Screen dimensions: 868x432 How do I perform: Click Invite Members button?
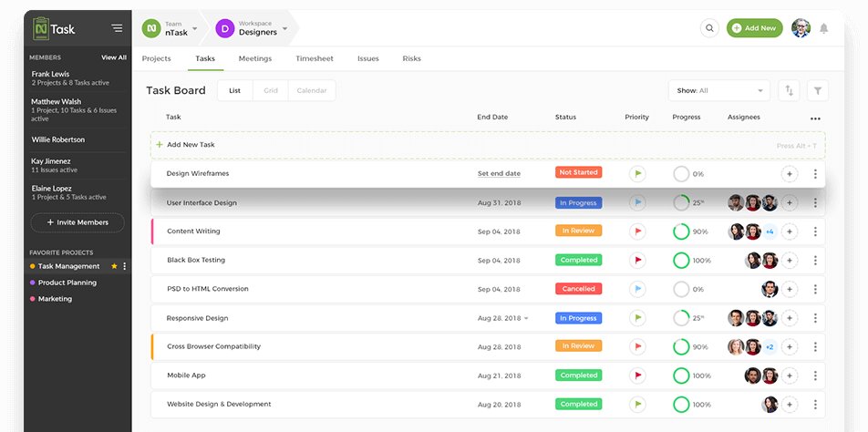coord(77,222)
